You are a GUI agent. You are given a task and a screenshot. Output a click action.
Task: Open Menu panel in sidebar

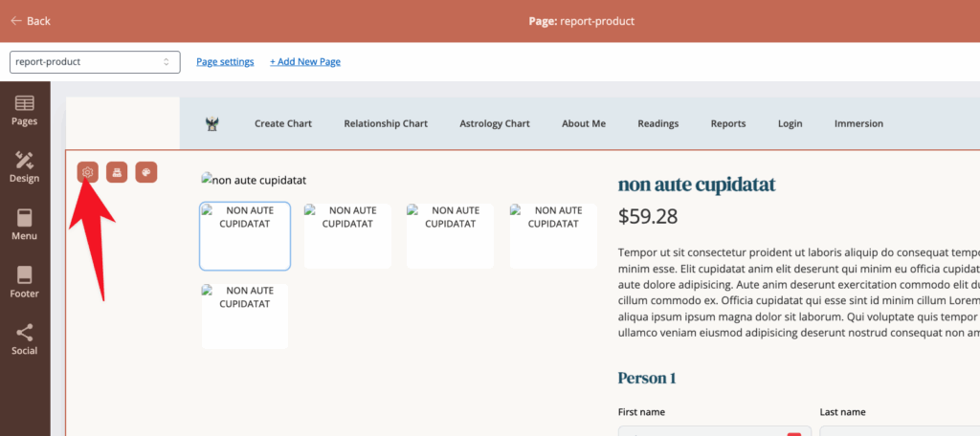tap(24, 226)
